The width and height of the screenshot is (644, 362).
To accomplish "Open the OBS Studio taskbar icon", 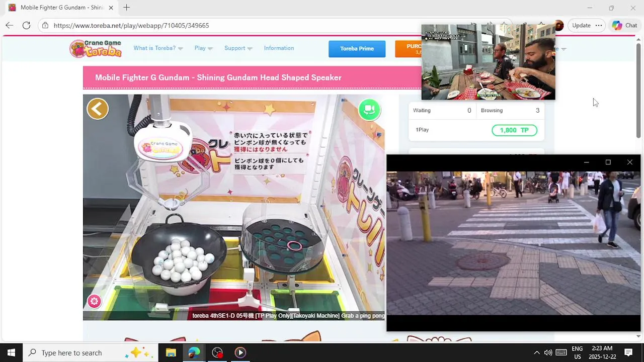I will (217, 352).
